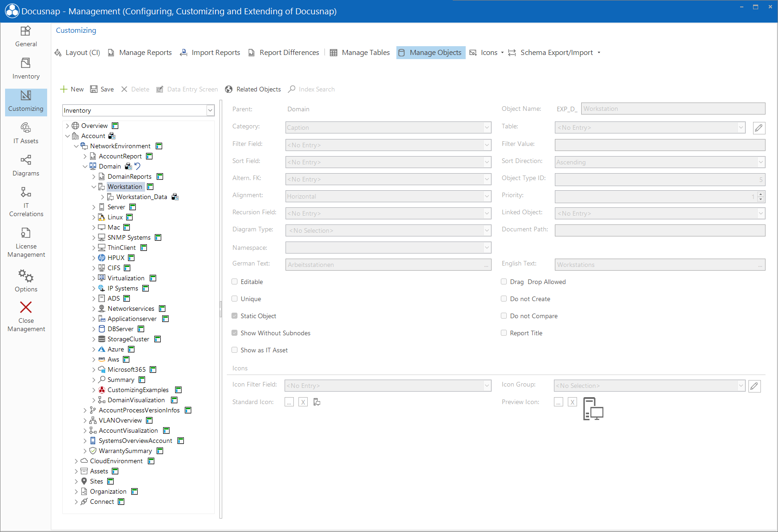This screenshot has height=532, width=778.
Task: Enable the Do not Create checkbox
Action: (504, 299)
